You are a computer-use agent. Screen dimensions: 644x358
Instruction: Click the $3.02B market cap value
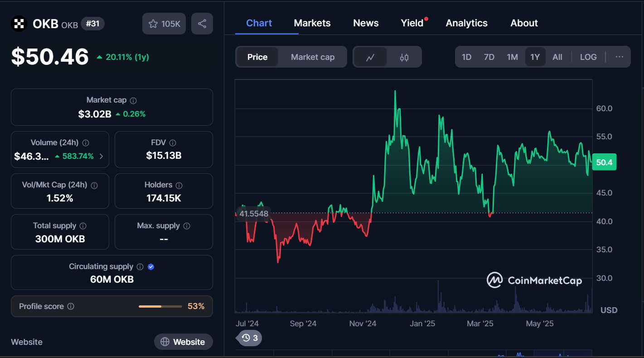tap(95, 114)
